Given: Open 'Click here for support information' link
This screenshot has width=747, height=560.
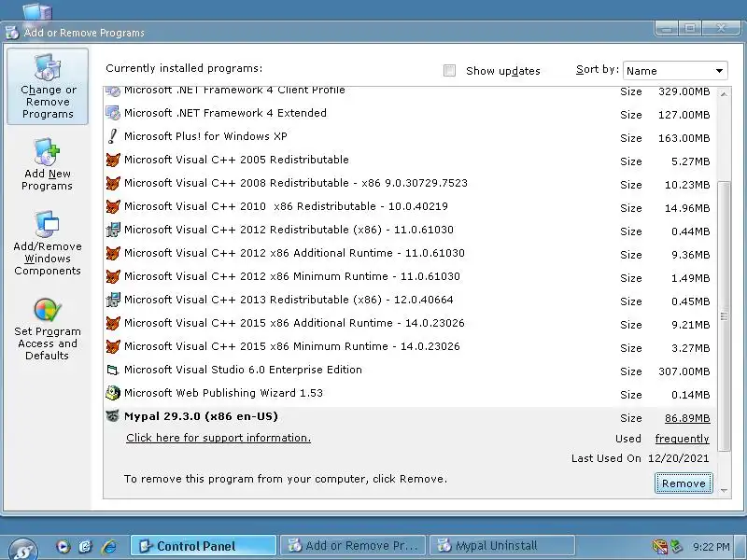Looking at the screenshot, I should [218, 438].
